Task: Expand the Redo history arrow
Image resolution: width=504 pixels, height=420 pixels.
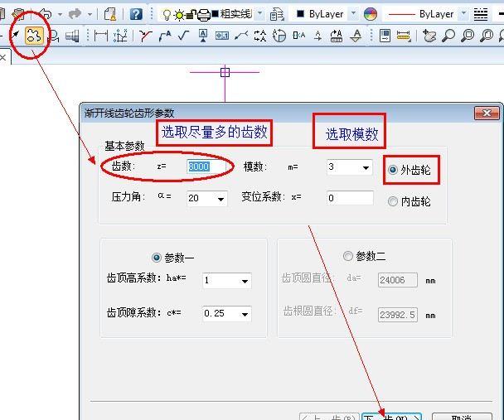Action: click(90, 14)
